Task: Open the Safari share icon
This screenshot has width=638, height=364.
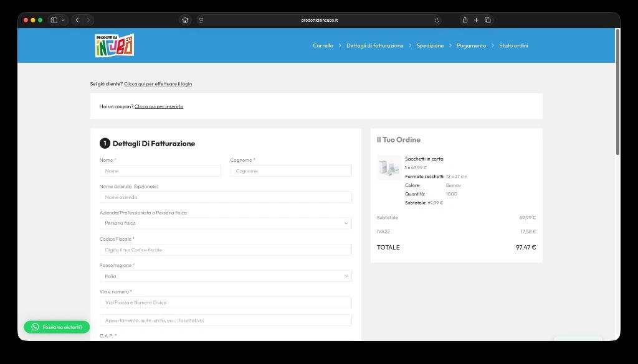Action: (x=465, y=20)
